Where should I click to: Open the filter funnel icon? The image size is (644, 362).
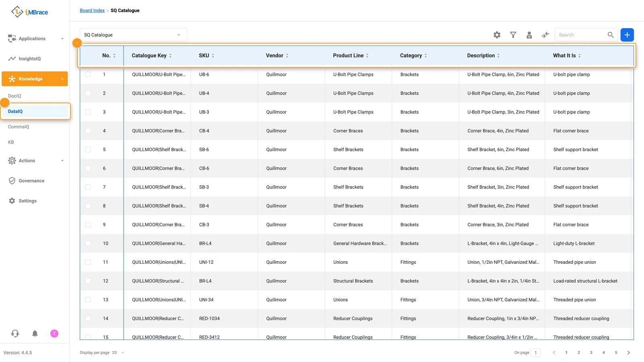tap(513, 35)
